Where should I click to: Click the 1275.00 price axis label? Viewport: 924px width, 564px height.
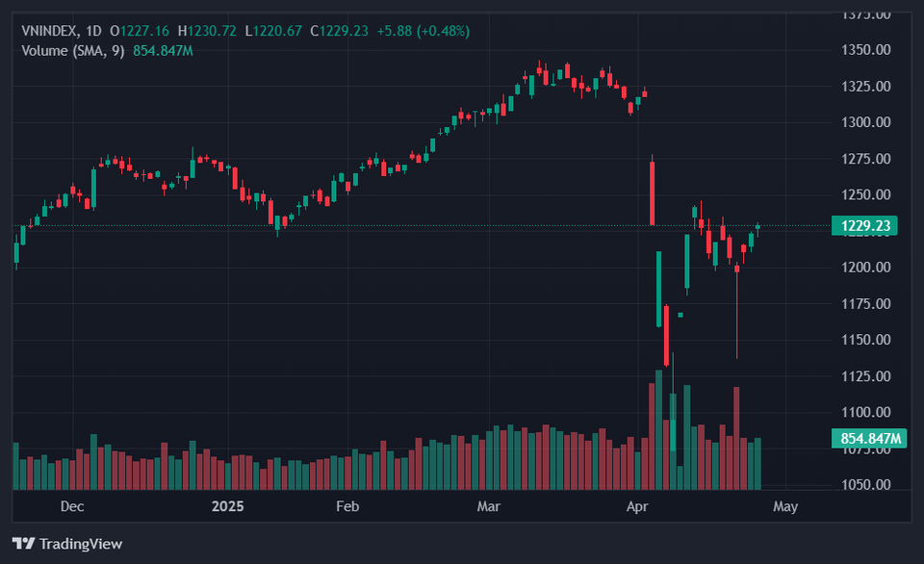[865, 159]
